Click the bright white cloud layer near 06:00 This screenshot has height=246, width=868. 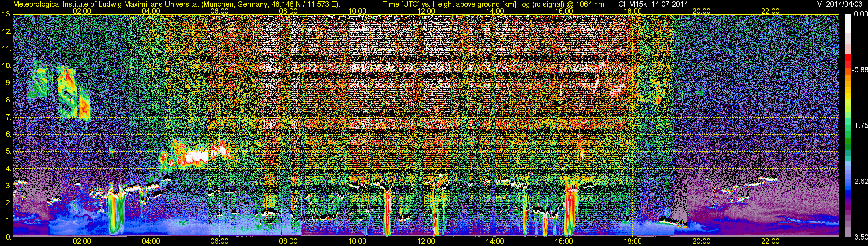[197, 156]
